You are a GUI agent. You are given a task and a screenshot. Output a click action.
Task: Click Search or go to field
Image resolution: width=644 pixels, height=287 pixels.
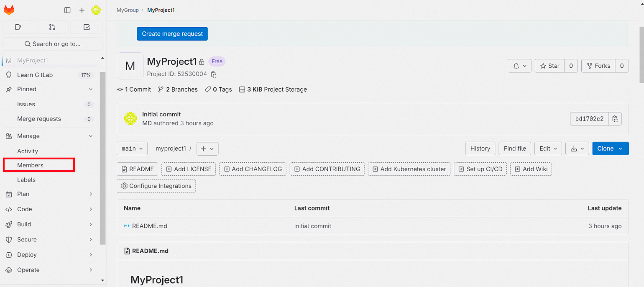(52, 44)
